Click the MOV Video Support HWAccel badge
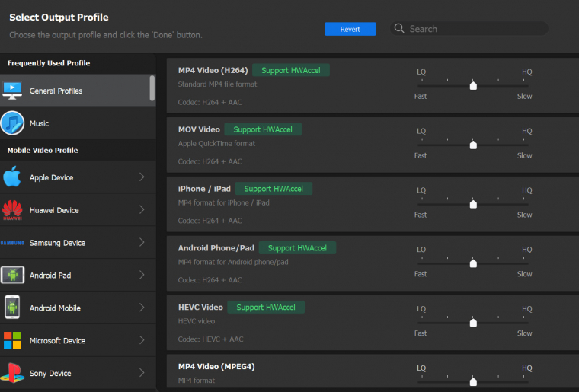The height and width of the screenshot is (392, 579). (x=263, y=129)
